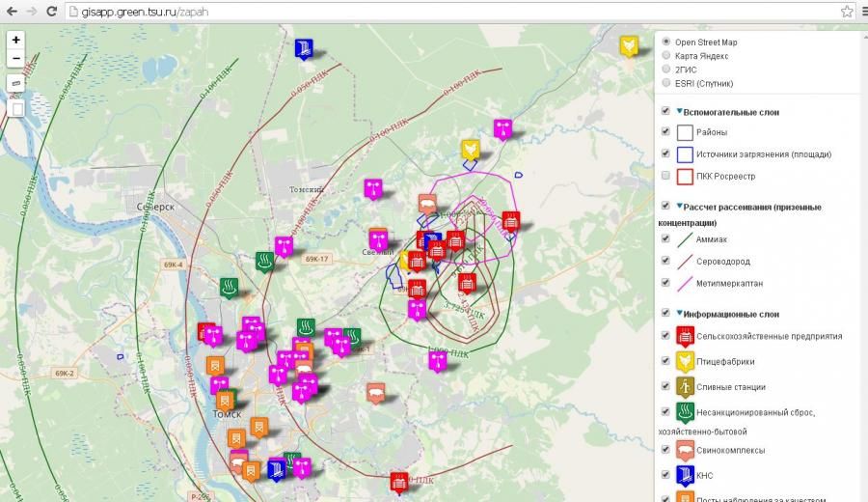Open pig farm marker southeast of Томск
Viewport: 868px width, 502px height.
tap(376, 394)
